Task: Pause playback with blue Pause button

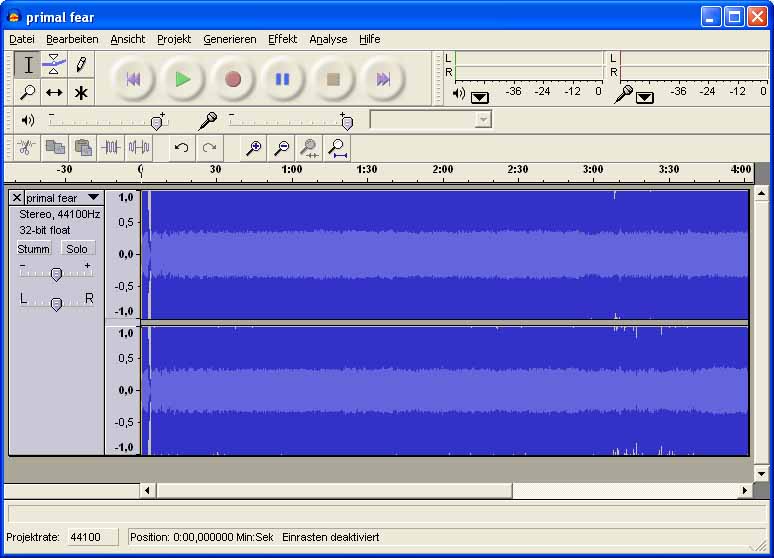Action: click(283, 79)
